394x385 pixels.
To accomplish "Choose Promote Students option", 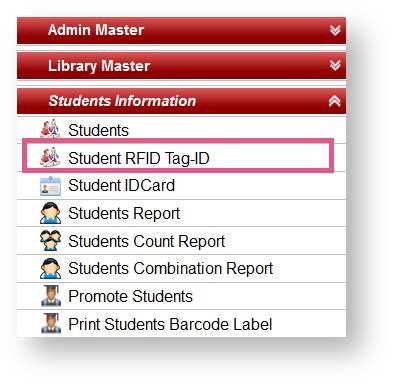I will [130, 296].
